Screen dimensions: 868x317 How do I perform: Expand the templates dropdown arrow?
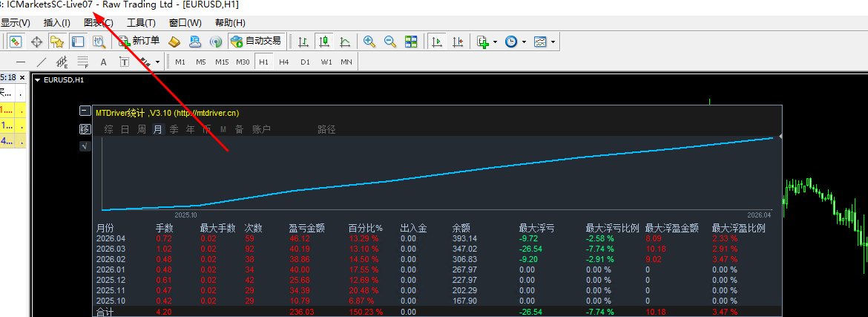(553, 42)
